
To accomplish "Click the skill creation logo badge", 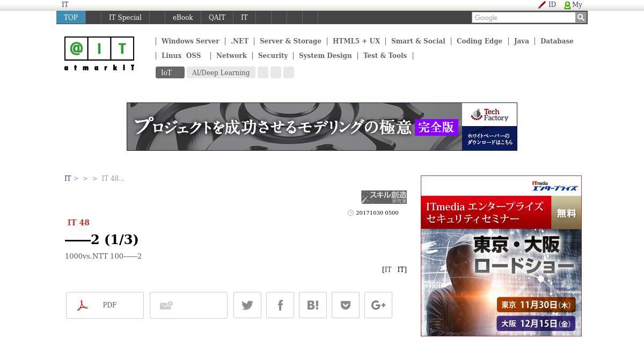I will click(x=384, y=197).
